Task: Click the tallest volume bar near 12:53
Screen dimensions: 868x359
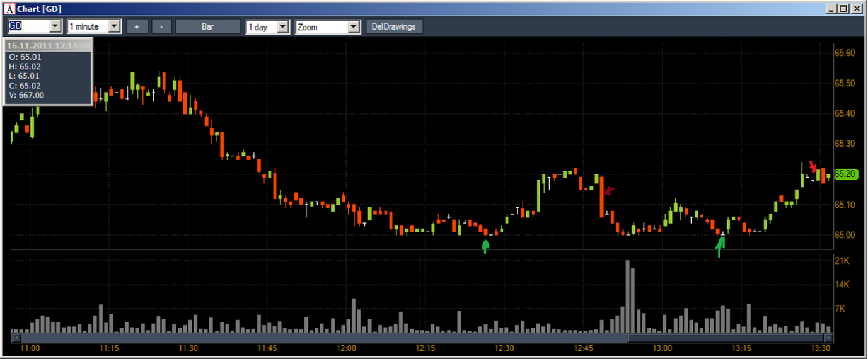Action: pos(628,296)
